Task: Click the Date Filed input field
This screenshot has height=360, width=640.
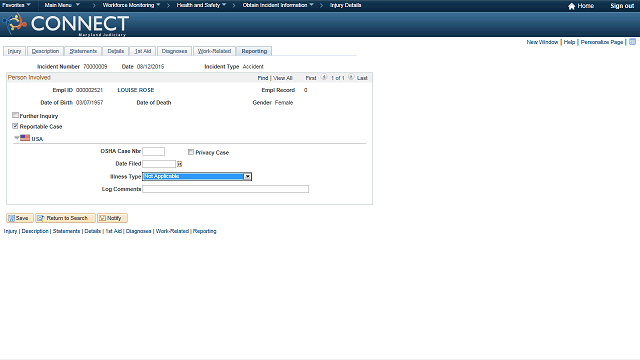Action: pos(159,164)
